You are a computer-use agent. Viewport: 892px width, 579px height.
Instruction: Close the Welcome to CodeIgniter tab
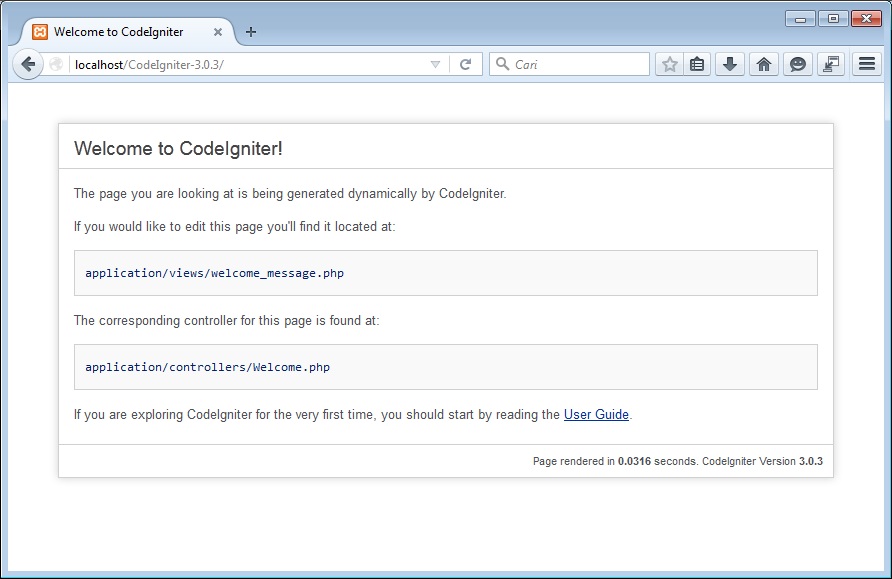pyautogui.click(x=217, y=32)
